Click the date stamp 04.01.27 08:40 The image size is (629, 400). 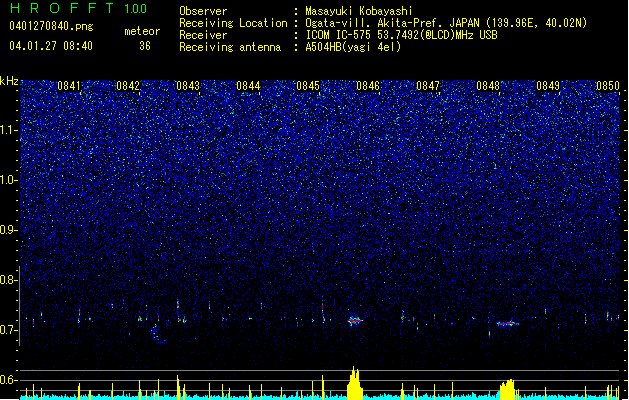click(51, 46)
